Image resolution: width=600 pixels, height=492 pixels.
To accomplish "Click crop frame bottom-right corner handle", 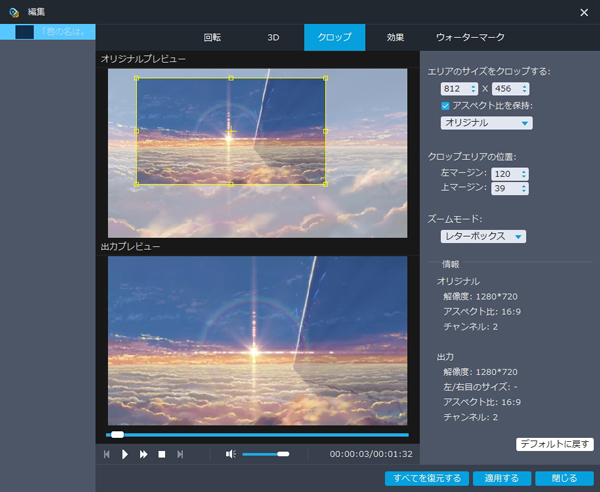I will (325, 184).
